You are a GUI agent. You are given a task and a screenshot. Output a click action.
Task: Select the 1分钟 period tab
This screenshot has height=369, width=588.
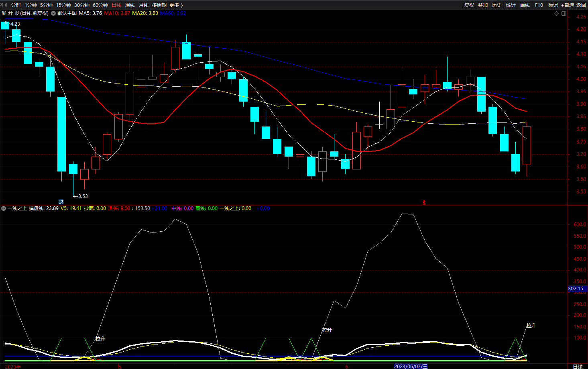click(x=31, y=5)
